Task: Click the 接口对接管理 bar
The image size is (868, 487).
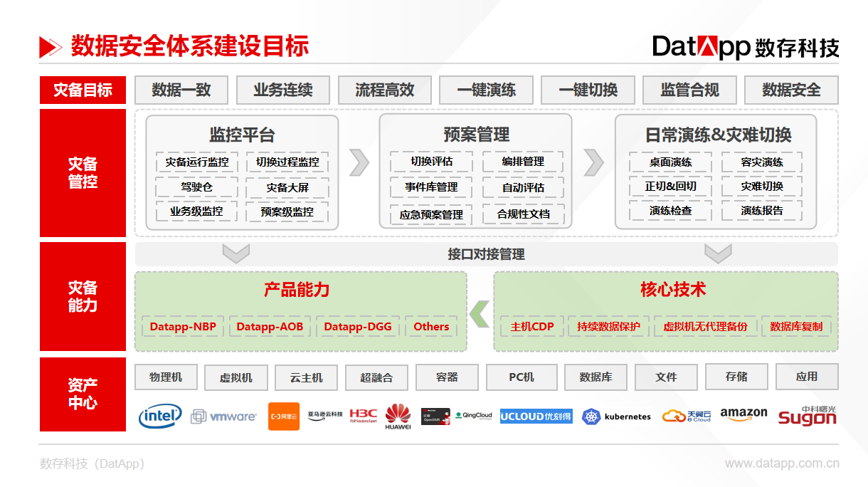Action: pyautogui.click(x=486, y=254)
